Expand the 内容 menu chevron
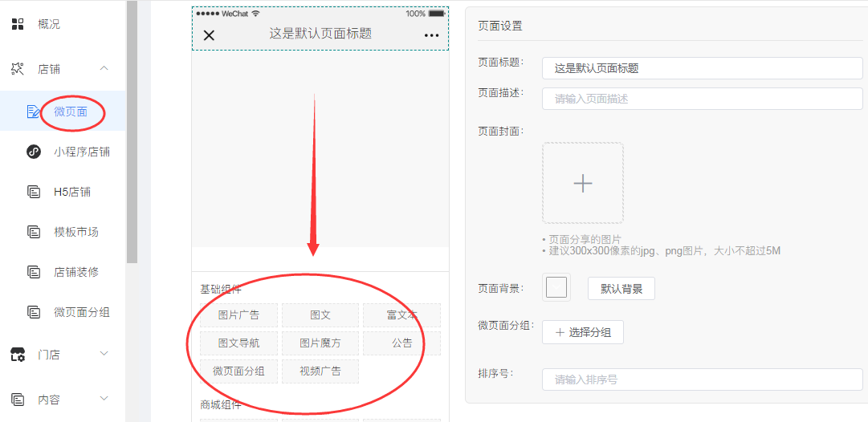868x422 pixels. pyautogui.click(x=104, y=398)
